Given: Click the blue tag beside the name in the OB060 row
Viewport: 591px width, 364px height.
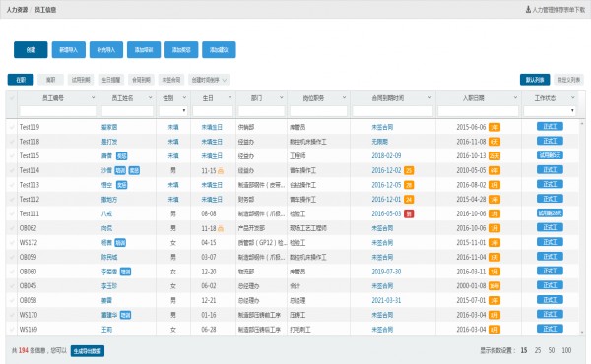Looking at the screenshot, I should 125,272.
